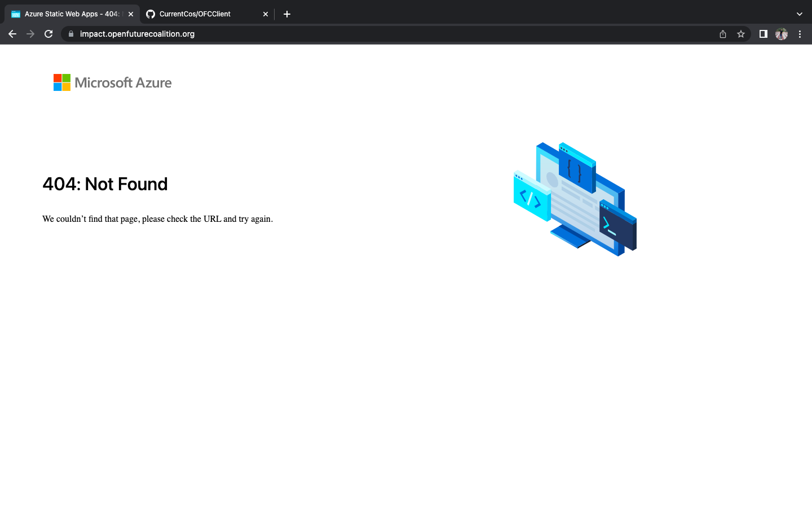This screenshot has height=508, width=812.
Task: Go back to the previous page
Action: tap(12, 34)
